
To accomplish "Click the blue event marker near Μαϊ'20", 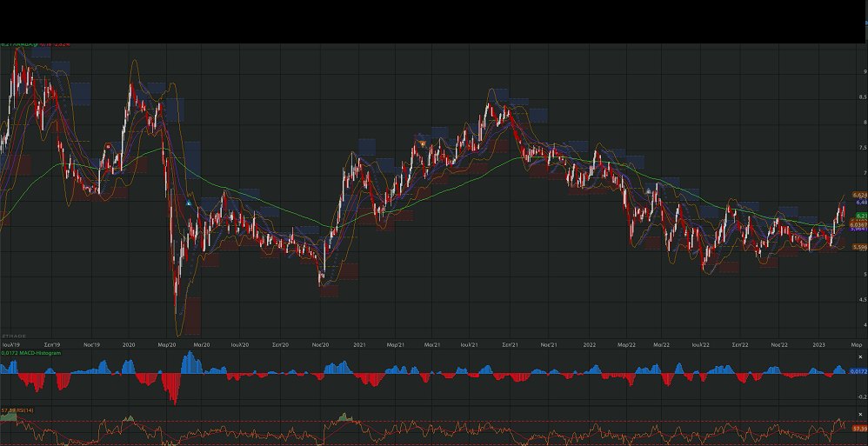I will pyautogui.click(x=189, y=203).
